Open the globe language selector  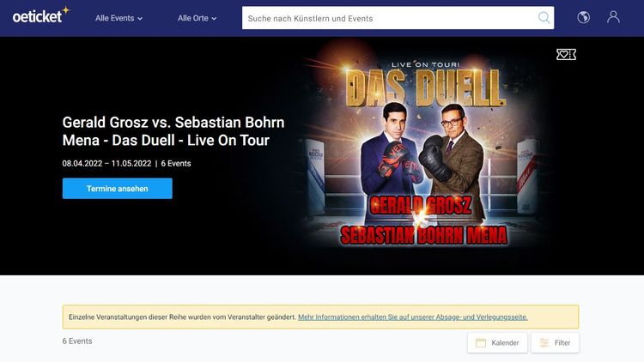(583, 17)
